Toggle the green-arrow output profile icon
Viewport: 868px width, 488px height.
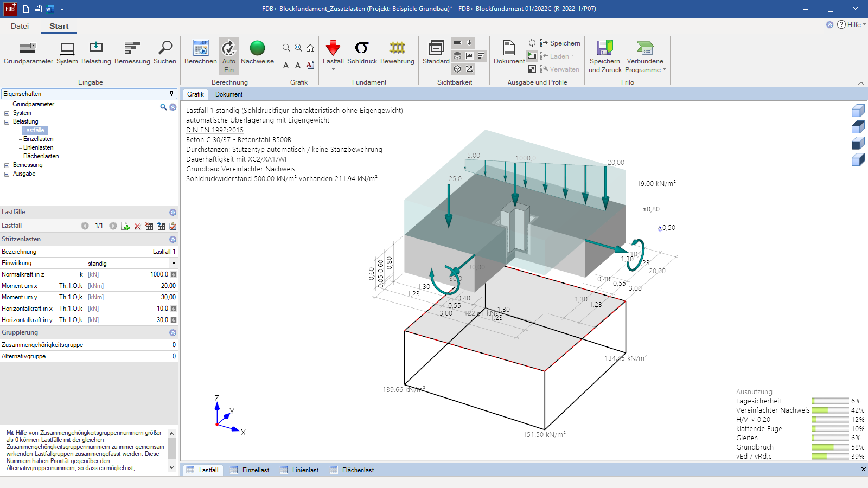(x=532, y=56)
